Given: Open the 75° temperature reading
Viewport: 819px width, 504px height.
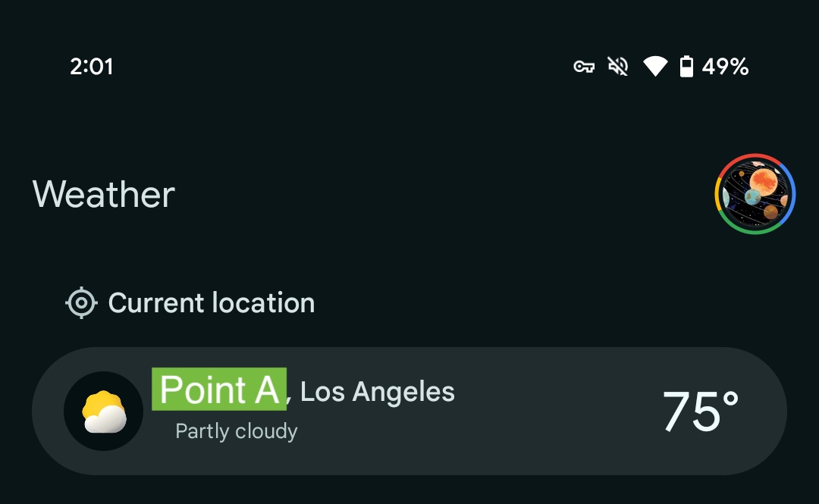Looking at the screenshot, I should tap(701, 411).
